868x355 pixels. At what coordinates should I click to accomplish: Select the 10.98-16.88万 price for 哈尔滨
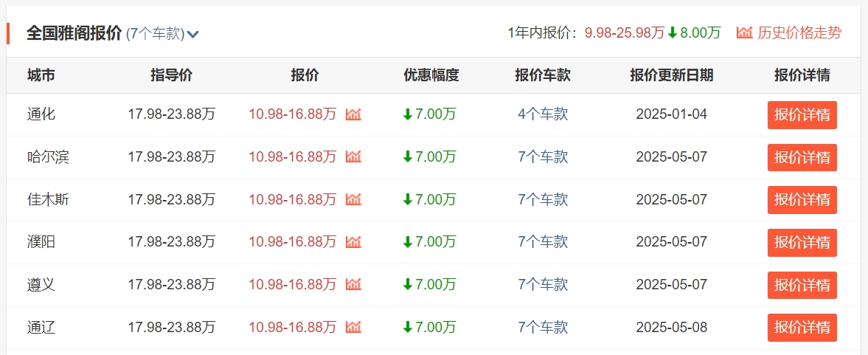point(293,157)
